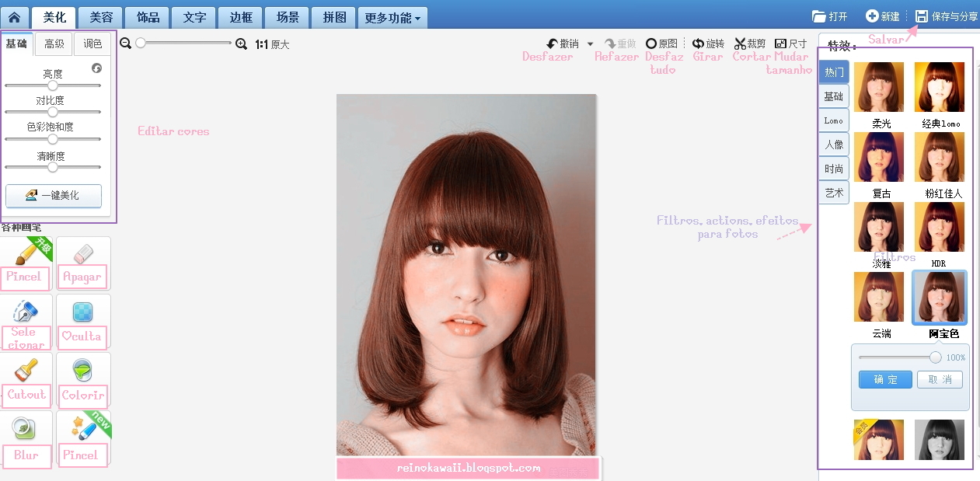Apply the 云端 filter thumbnail
The height and width of the screenshot is (481, 980).
pos(879,297)
